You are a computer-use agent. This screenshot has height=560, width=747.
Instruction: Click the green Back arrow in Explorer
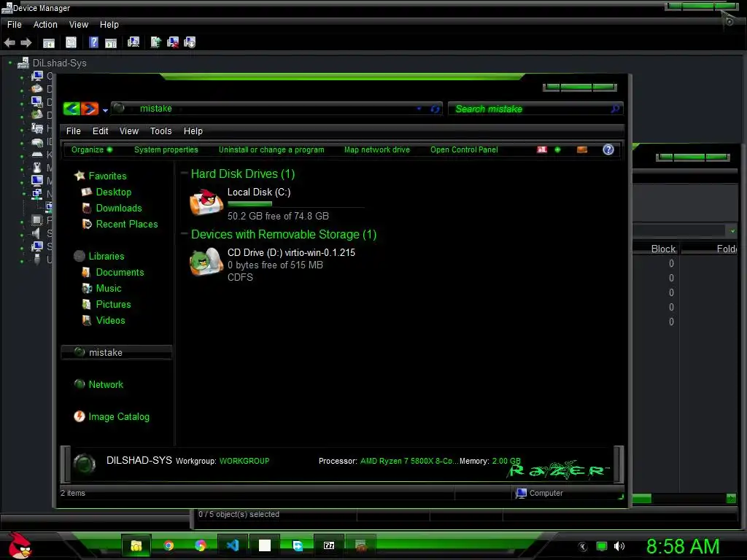[x=72, y=109]
